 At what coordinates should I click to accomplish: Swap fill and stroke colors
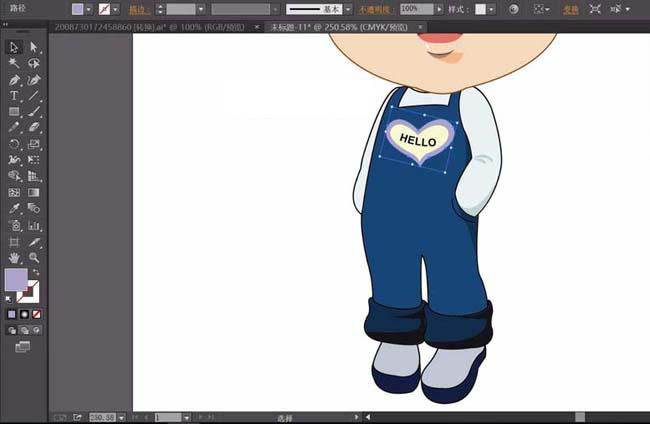pyautogui.click(x=37, y=273)
